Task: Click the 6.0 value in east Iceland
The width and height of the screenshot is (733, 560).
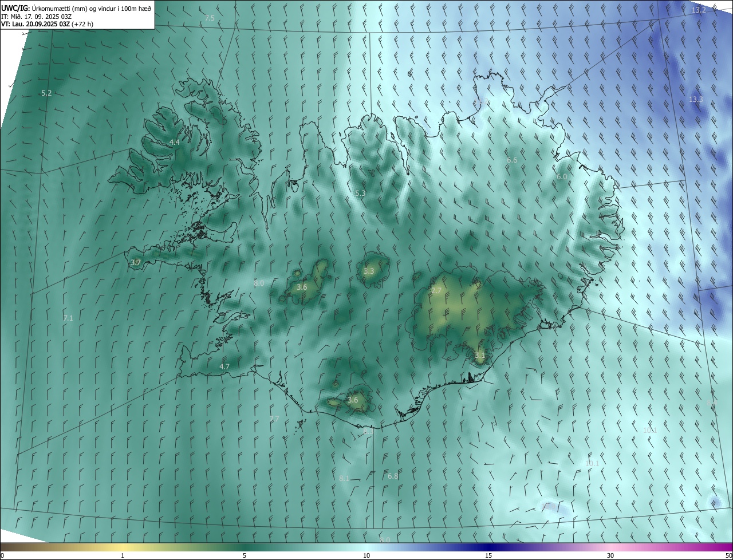Action: point(562,177)
